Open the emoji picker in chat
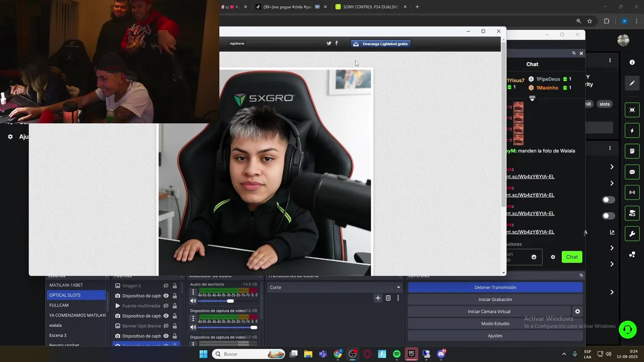644x362 pixels. click(x=534, y=257)
